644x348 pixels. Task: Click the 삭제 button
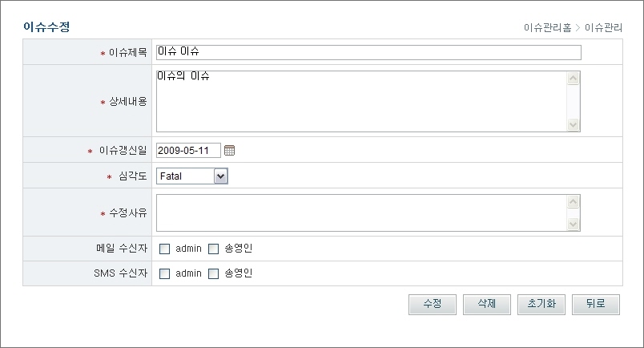[x=487, y=304]
